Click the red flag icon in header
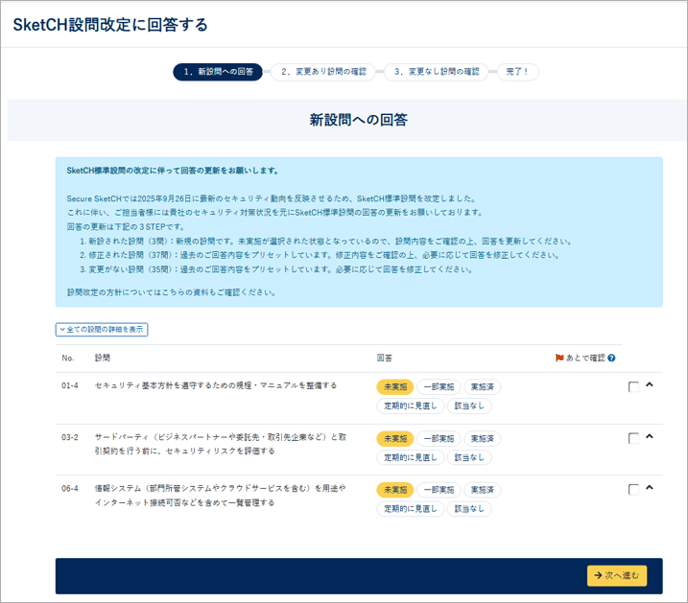The image size is (688, 603). (559, 358)
